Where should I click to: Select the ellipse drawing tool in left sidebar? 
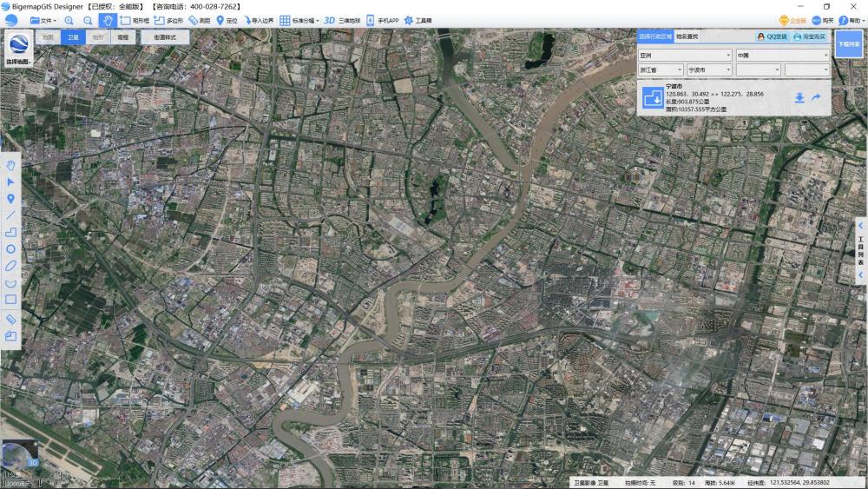click(10, 266)
